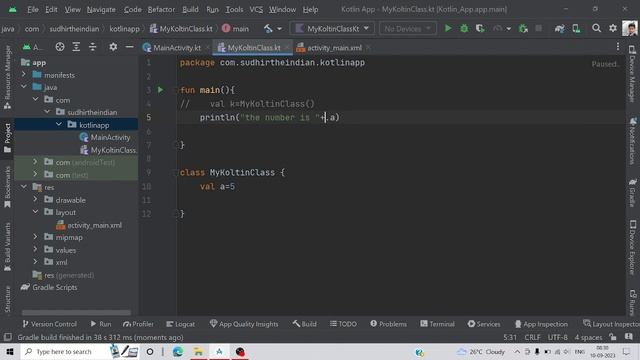This screenshot has height=360, width=640.
Task: Switch to activity_main.xml tab
Action: point(334,48)
